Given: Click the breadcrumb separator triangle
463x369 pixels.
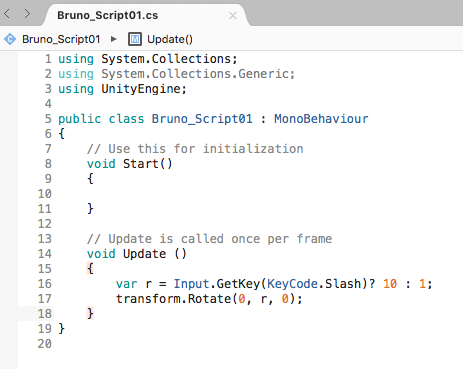Looking at the screenshot, I should pos(114,39).
